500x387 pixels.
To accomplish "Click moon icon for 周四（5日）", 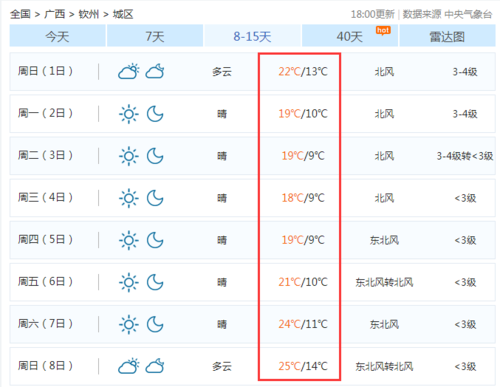I will pyautogui.click(x=155, y=240).
